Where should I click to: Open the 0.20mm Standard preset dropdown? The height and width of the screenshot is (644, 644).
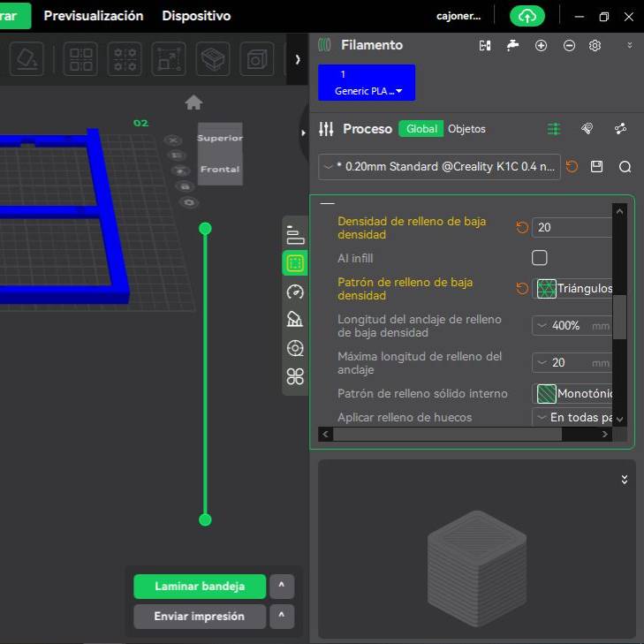pos(439,167)
